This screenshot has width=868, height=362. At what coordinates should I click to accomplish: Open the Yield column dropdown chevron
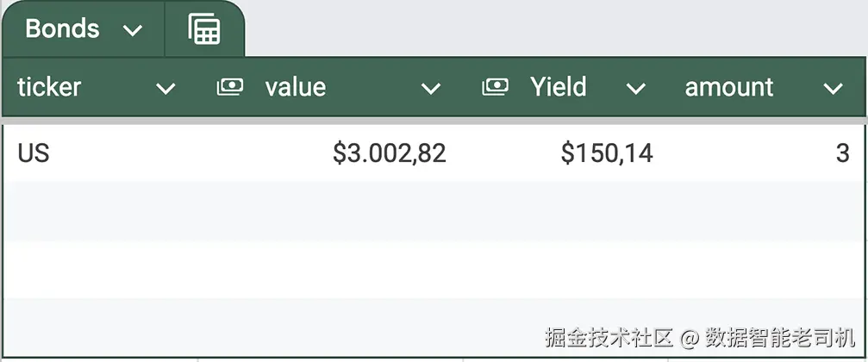[635, 88]
